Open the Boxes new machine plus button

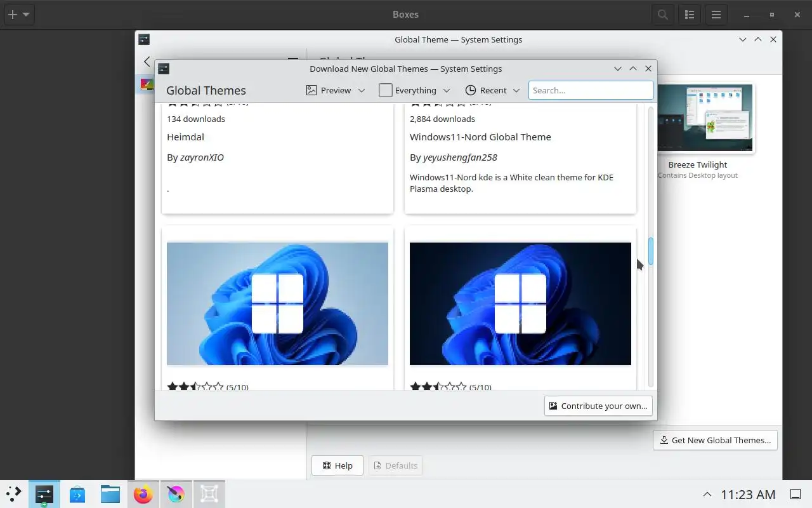(18, 14)
